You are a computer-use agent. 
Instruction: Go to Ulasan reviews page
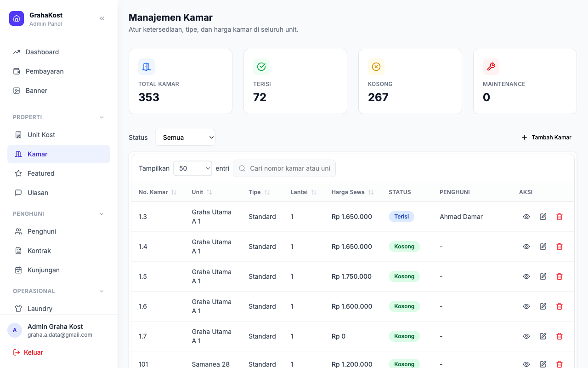tap(59, 193)
